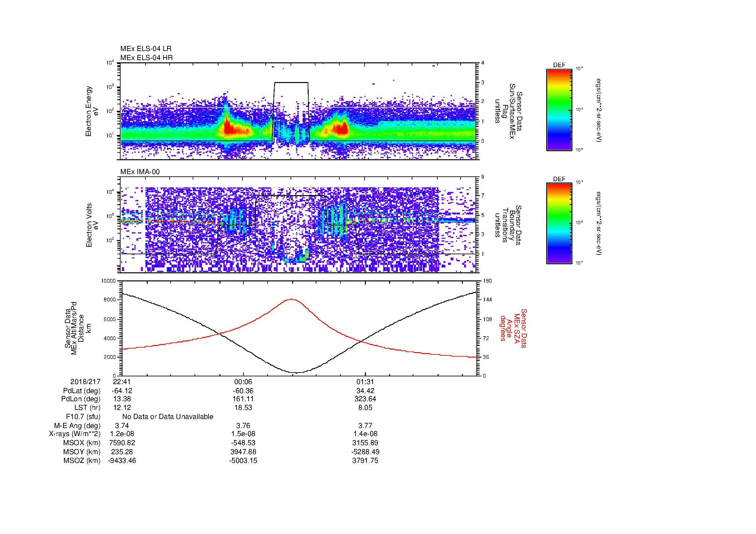Click the 'MSOZ (km)' row label
Viewport: 756px width, 534px height.
pyautogui.click(x=82, y=461)
